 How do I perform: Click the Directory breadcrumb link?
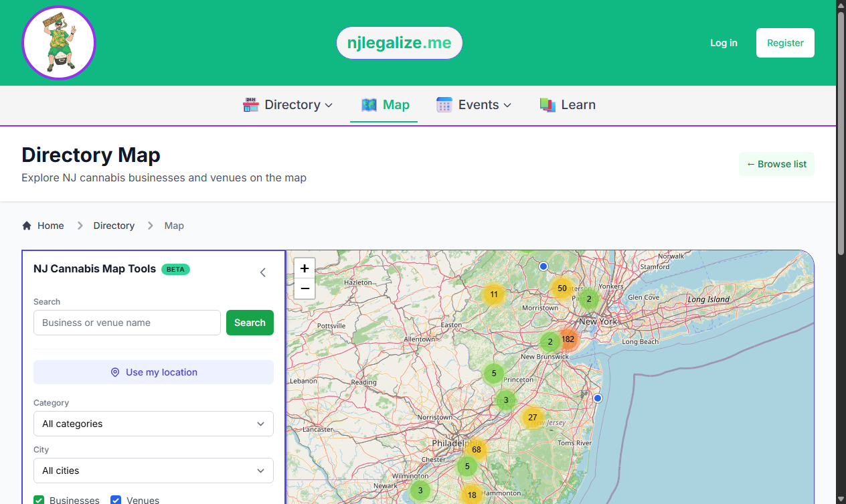coord(114,226)
